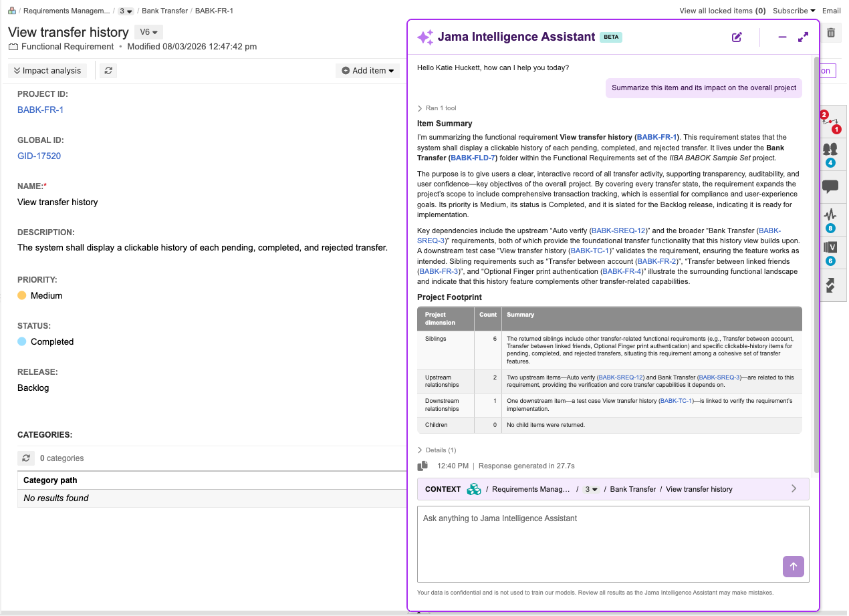Click View all locked items
Screen dimensions: 849x616
tap(723, 11)
